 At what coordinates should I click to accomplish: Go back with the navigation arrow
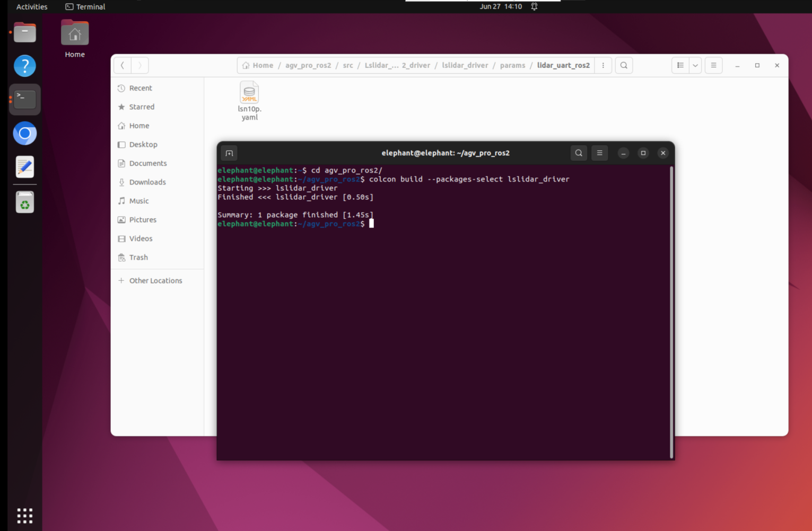tap(123, 65)
